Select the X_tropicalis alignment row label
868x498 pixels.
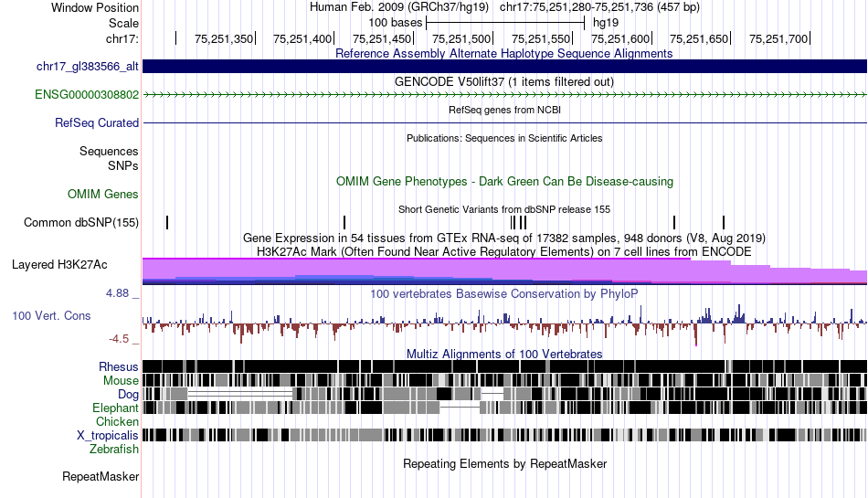coord(108,436)
